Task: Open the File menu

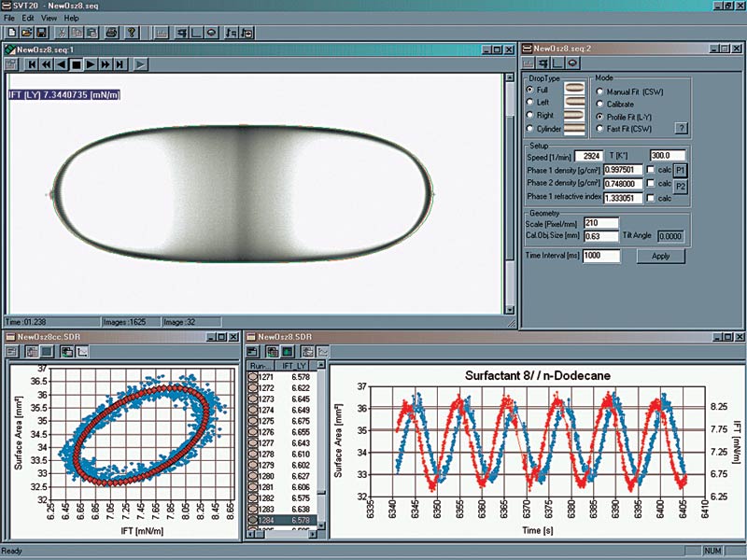Action: (11, 16)
